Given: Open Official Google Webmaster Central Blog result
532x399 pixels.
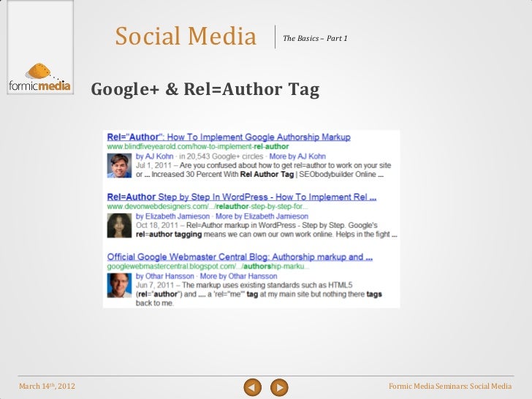Looking at the screenshot, I should coord(240,256).
